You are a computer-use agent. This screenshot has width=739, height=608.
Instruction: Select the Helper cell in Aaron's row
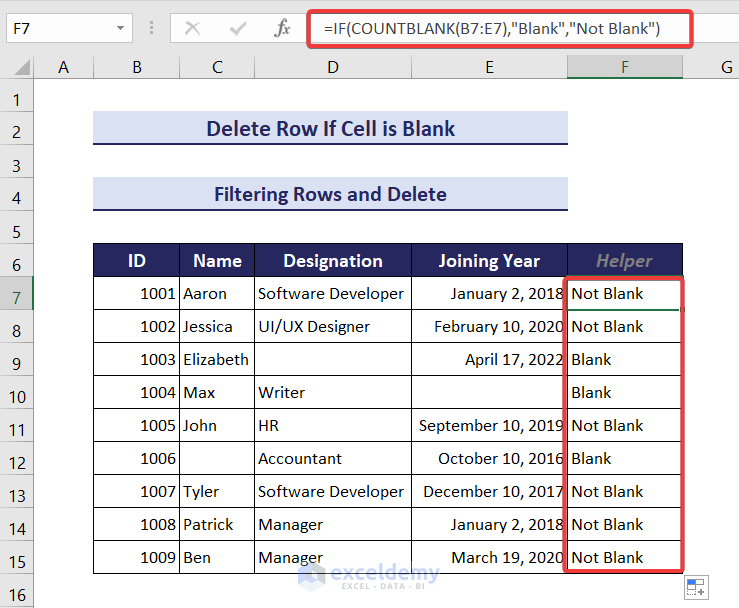pos(625,293)
